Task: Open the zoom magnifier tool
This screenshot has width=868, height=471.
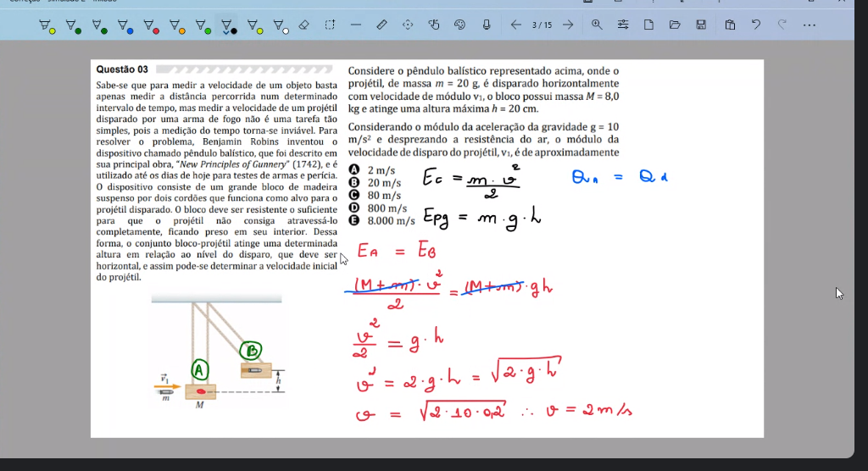Action: [597, 25]
